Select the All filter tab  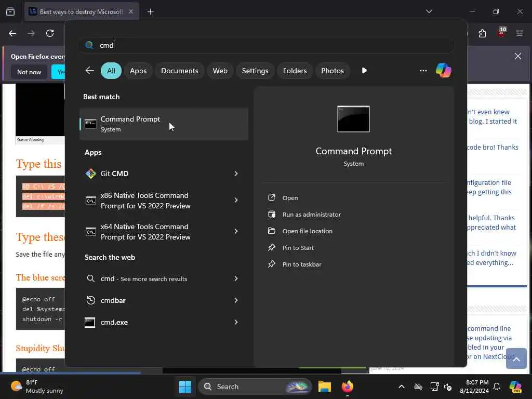111,71
